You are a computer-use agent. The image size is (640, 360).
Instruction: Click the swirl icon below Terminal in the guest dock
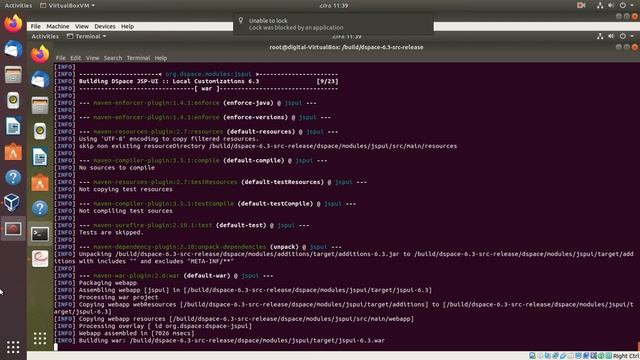[x=40, y=259]
